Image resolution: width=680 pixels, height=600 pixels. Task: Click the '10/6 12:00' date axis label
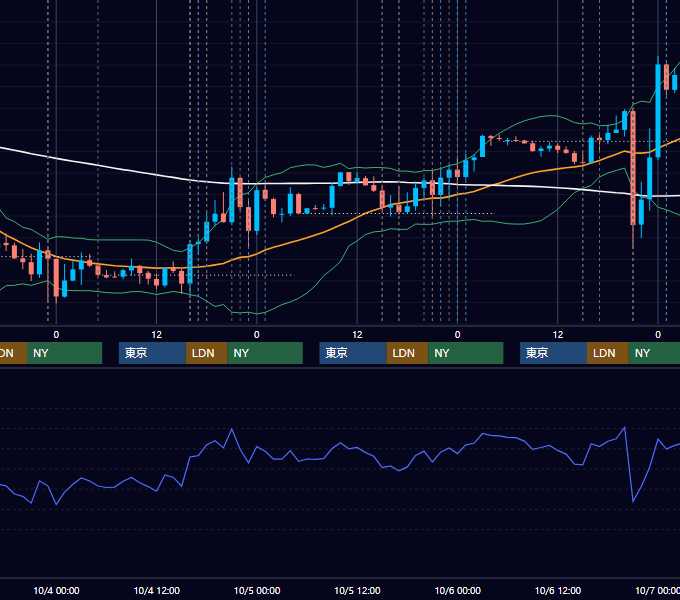(x=558, y=590)
